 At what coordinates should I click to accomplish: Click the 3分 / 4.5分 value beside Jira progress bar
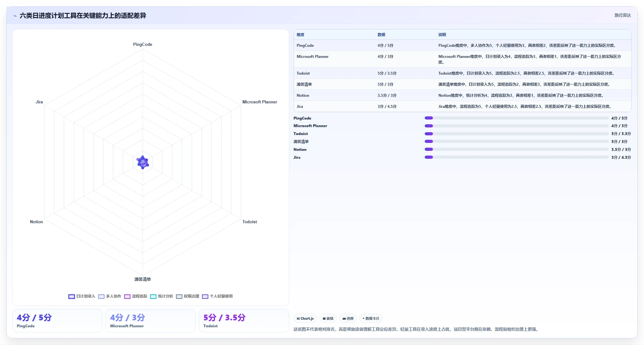click(x=621, y=157)
